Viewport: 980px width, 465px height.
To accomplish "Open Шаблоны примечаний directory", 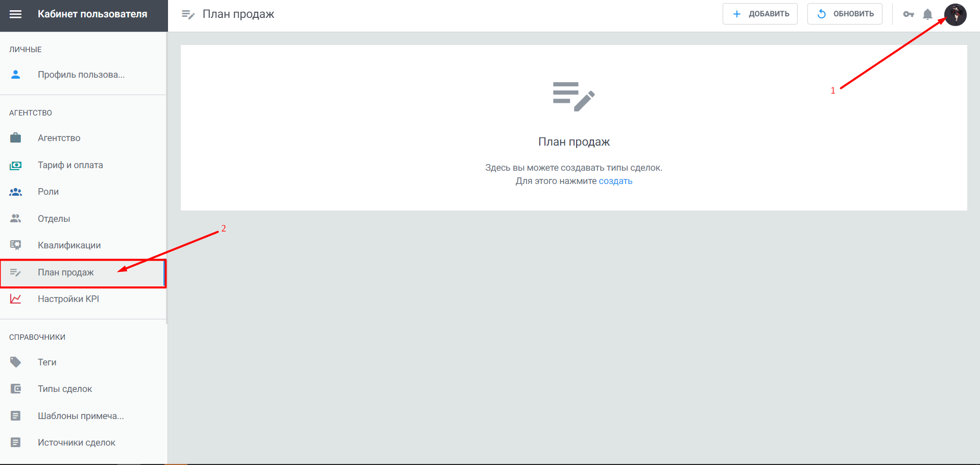I will pos(81,416).
